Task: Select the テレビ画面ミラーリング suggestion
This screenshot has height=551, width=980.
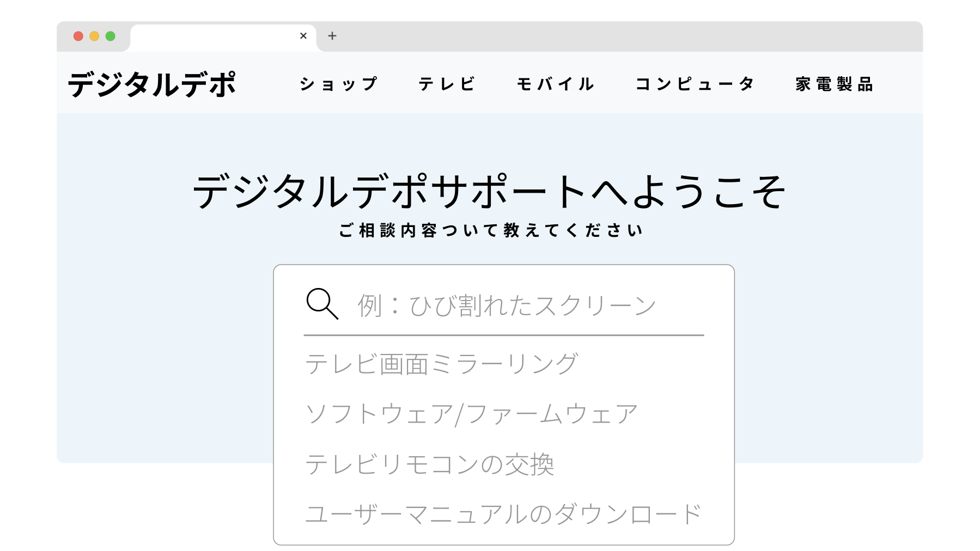Action: (441, 364)
